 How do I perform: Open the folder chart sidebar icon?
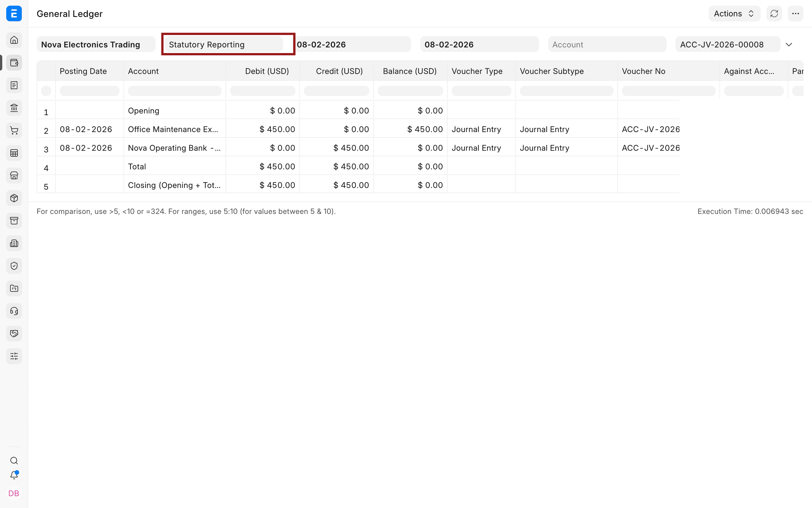[14, 288]
